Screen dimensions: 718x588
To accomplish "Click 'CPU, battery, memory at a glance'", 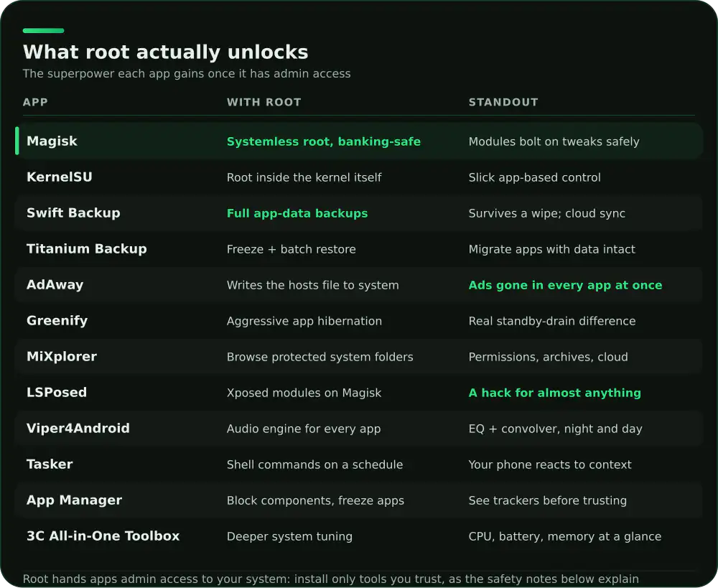I will tap(564, 536).
